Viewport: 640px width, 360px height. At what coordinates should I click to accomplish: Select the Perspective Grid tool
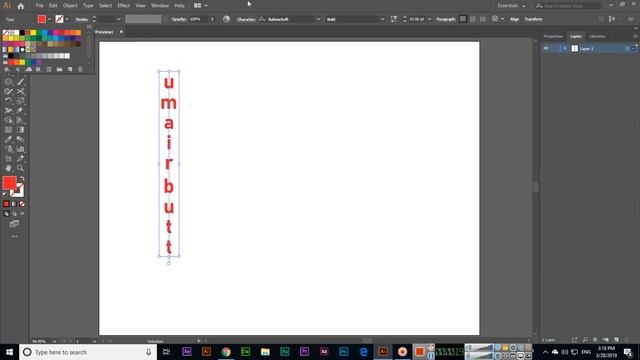(20, 120)
